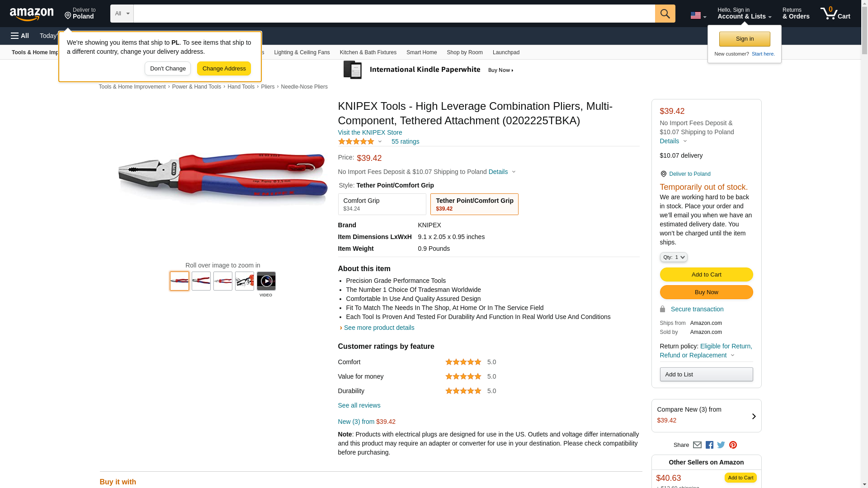Viewport: 868px width, 488px height.
Task: Play the product video thumbnail
Action: point(266,281)
